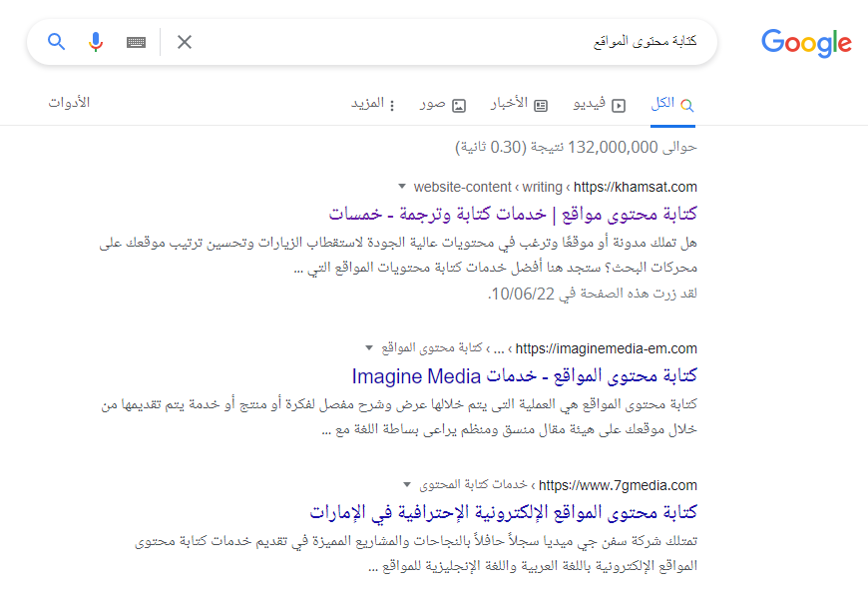Open the 7gmedia result title في الإمارات
Screen dimensions: 868x597
503,512
